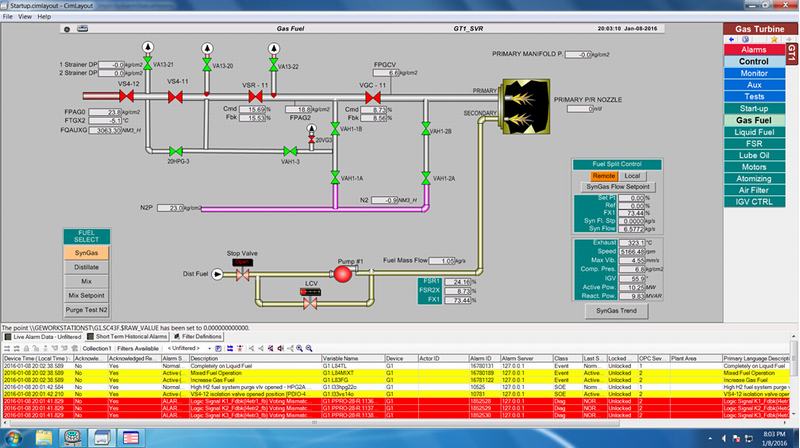Image resolution: width=800 pixels, height=448 pixels.
Task: Select the VAH1-2A valve symbol
Action: pyautogui.click(x=426, y=178)
